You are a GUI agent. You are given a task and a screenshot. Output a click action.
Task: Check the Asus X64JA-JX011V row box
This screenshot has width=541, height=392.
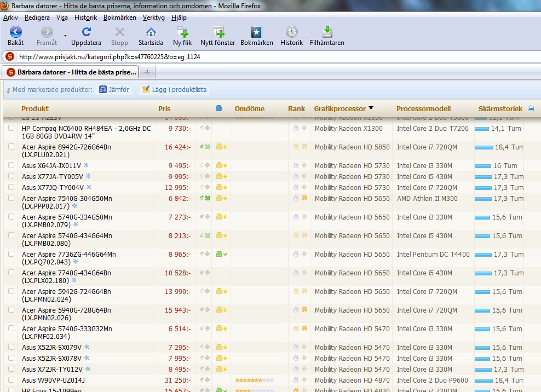click(x=11, y=165)
